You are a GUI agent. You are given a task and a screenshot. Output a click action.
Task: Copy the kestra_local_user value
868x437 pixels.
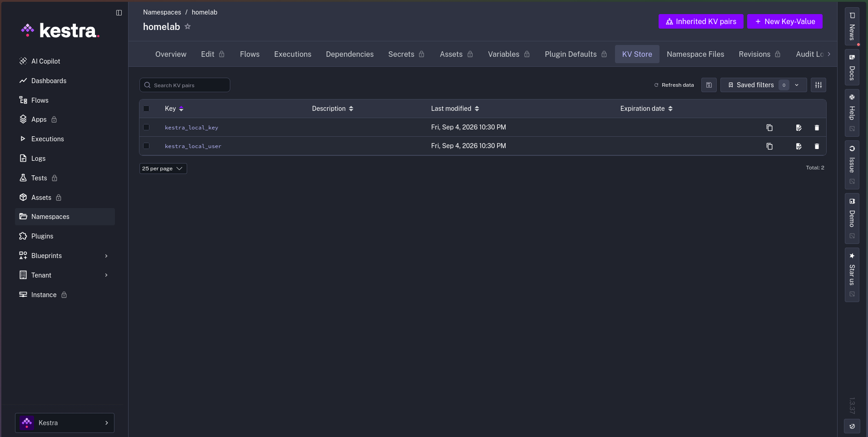(x=769, y=146)
